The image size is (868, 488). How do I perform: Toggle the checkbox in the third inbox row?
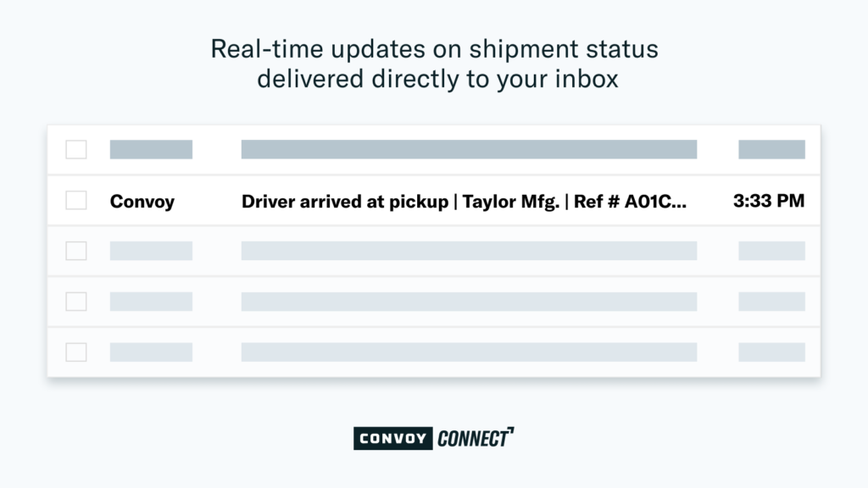coord(75,251)
